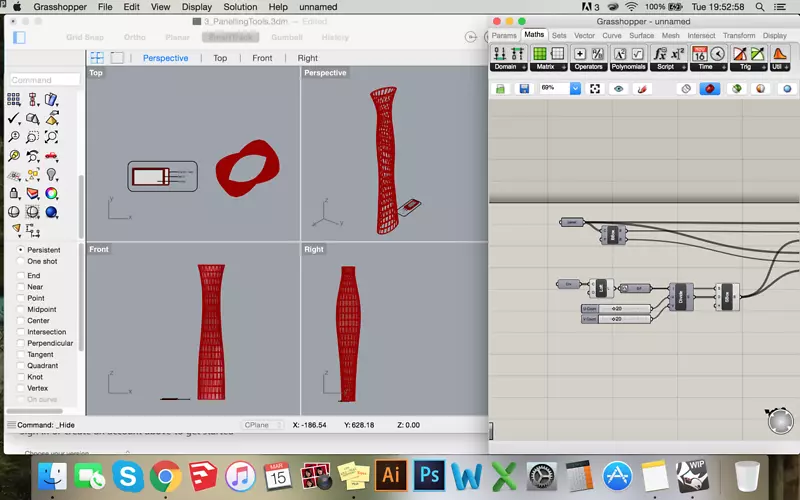
Task: Expand the Domain panel in Maths tab
Action: pyautogui.click(x=506, y=67)
